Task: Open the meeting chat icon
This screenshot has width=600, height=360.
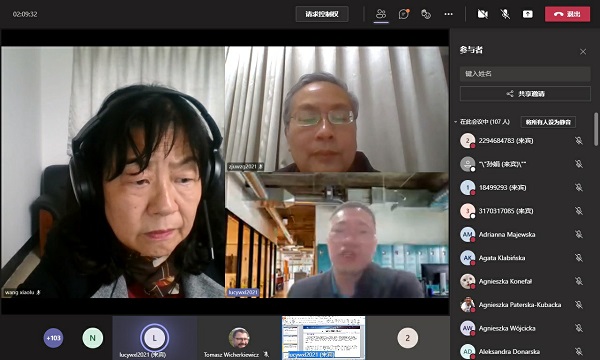Action: click(x=404, y=14)
